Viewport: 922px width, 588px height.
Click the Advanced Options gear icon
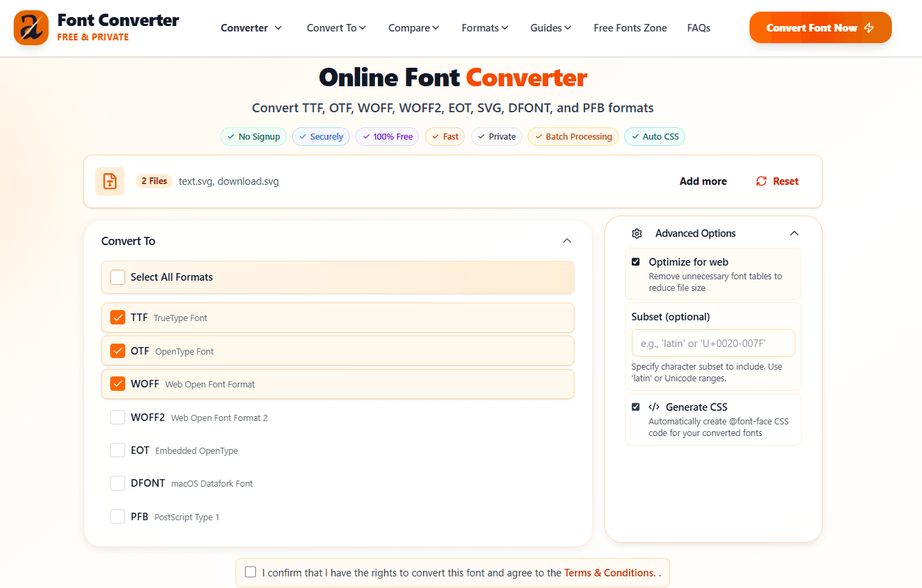[637, 233]
